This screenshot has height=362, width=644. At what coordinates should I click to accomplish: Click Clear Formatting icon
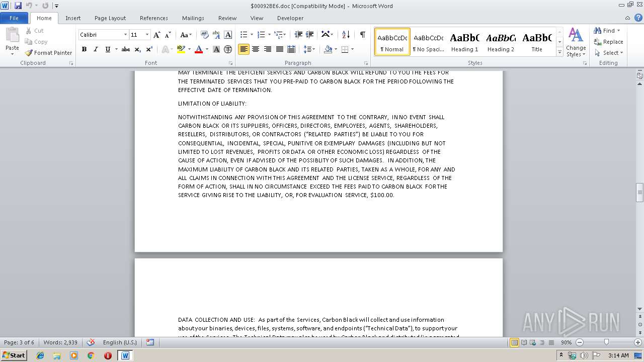click(205, 35)
